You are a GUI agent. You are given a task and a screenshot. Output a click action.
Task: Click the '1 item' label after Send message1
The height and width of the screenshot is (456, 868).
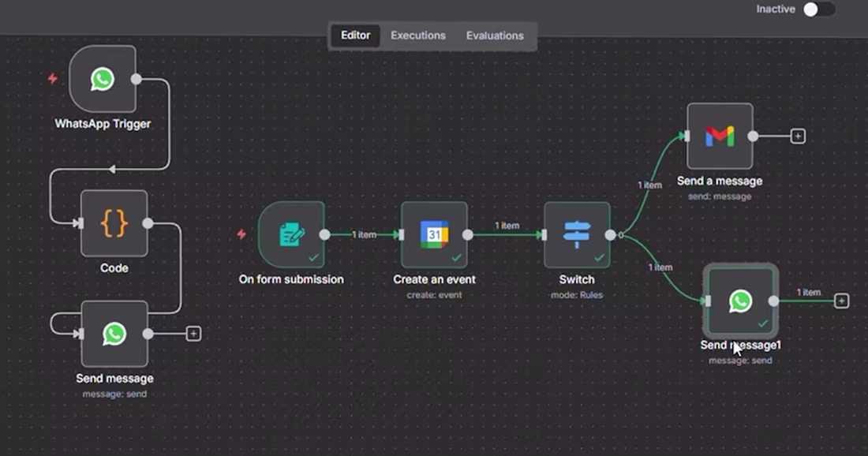click(x=809, y=292)
